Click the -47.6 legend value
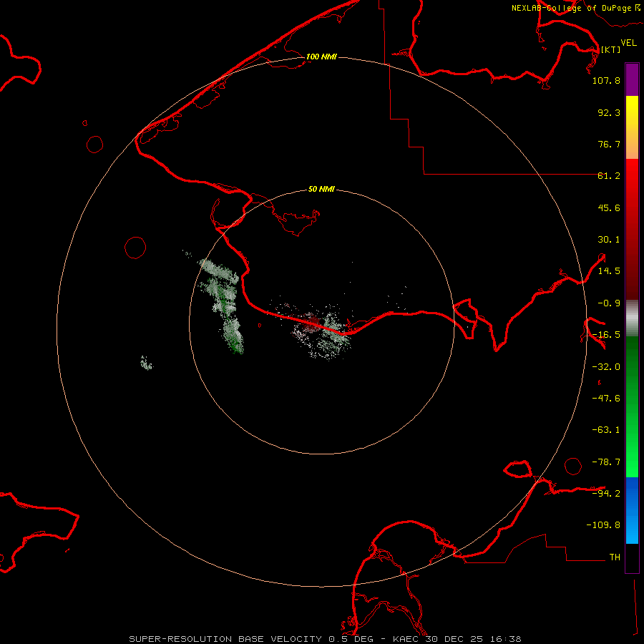Screen dimensions: 644x644 [606, 399]
